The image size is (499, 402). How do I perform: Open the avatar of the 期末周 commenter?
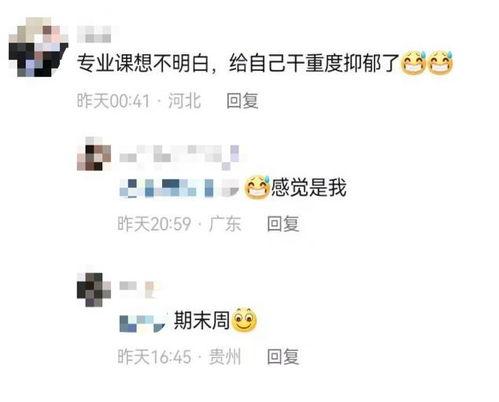click(94, 290)
